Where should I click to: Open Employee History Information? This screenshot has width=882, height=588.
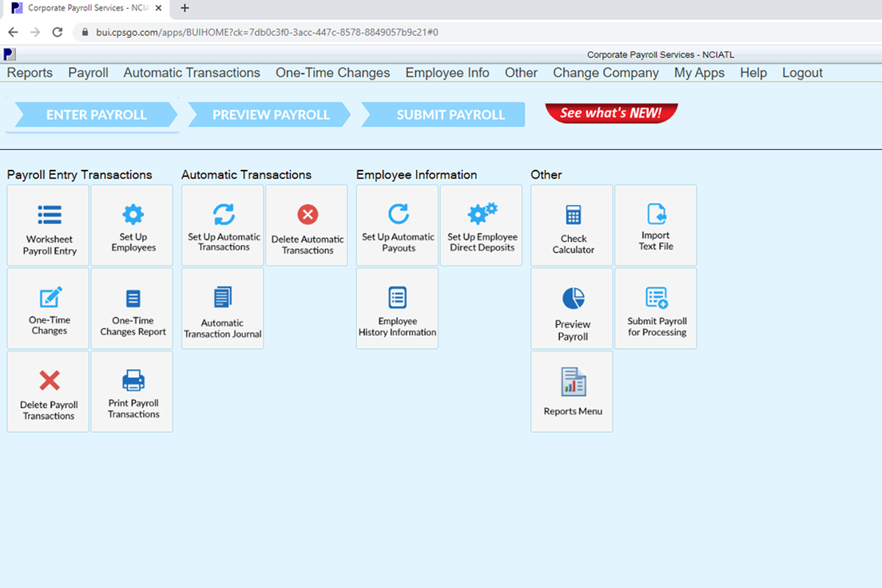(397, 308)
